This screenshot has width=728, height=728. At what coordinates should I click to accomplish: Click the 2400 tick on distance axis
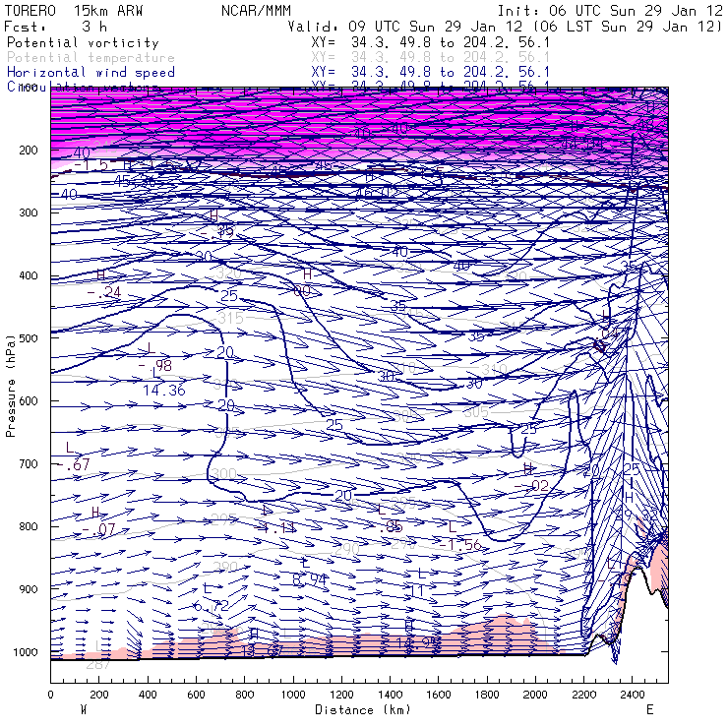633,695
